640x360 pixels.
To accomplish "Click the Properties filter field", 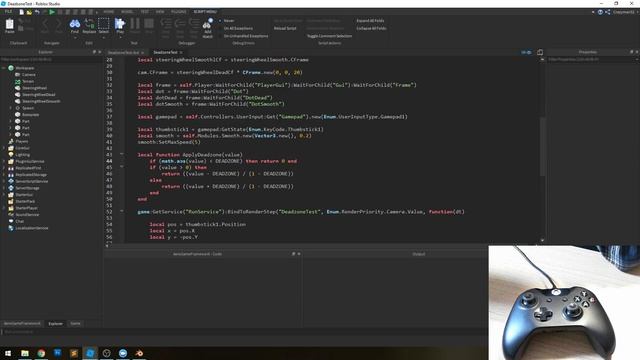I will point(593,60).
